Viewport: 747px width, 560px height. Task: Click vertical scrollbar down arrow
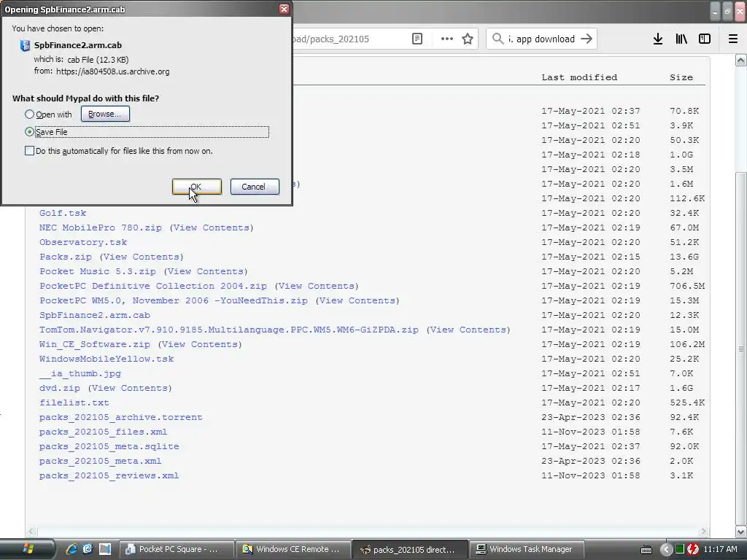pyautogui.click(x=741, y=532)
